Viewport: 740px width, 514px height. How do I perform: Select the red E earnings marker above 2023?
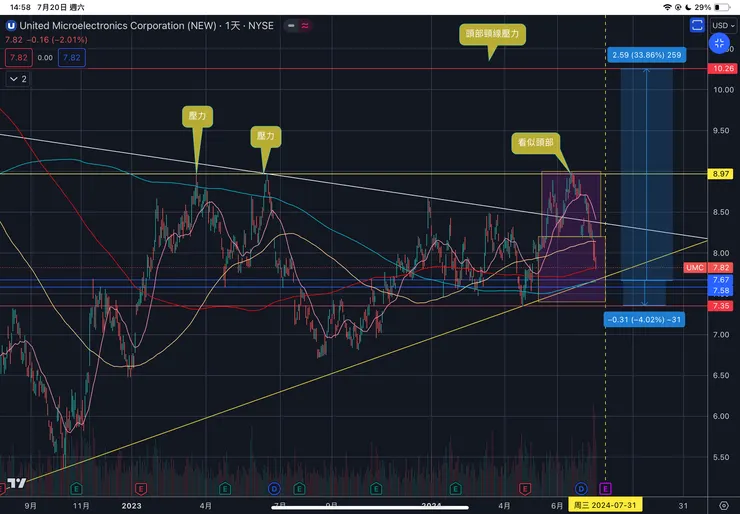point(141,488)
